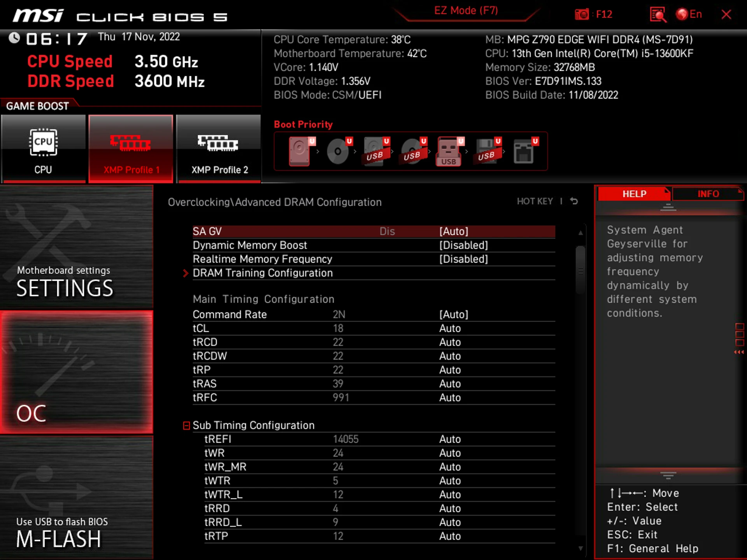Click the help panel bottom grip handle
Image resolution: width=747 pixels, height=560 pixels.
(x=668, y=475)
